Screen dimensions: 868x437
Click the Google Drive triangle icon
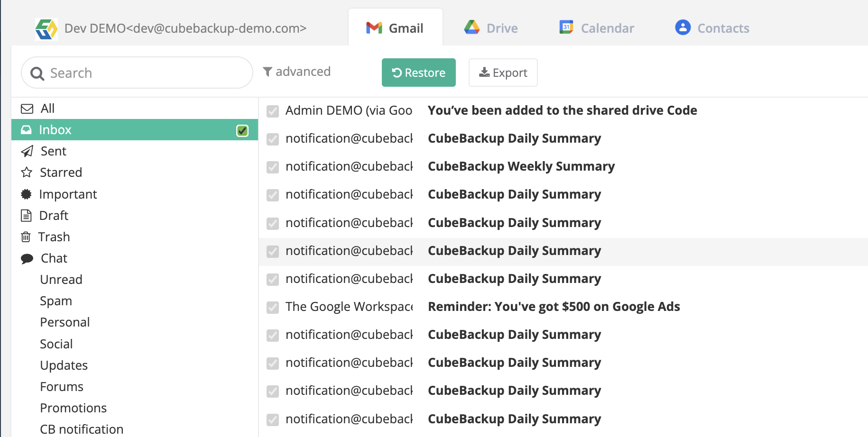472,27
